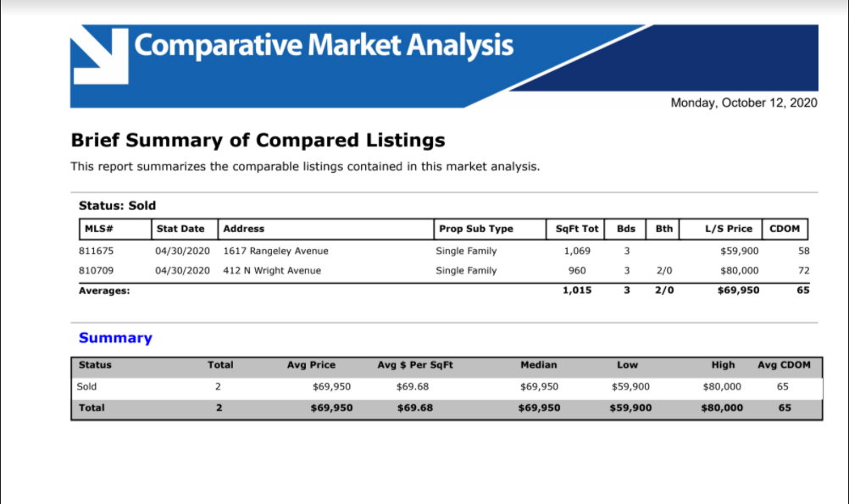Click the Avg Price column header
This screenshot has width=849, height=504.
click(x=311, y=365)
